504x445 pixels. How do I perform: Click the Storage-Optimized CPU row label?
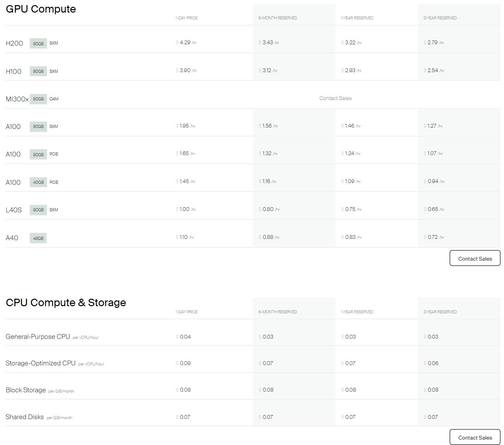[41, 363]
